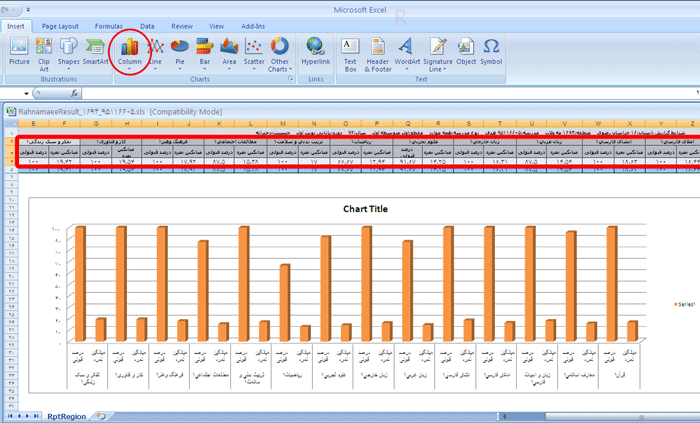Image resolution: width=700 pixels, height=423 pixels.
Task: Switch to the Formulas tab
Action: coord(108,26)
